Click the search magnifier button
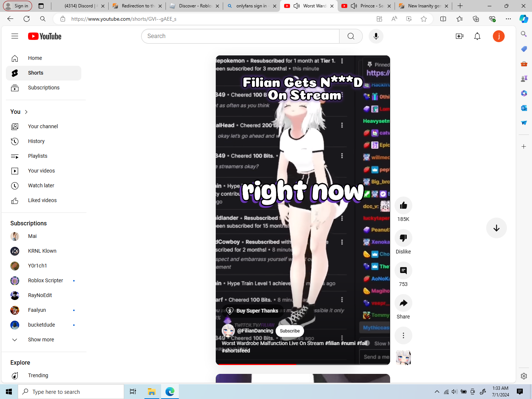Viewport: 532px width, 399px height. click(x=351, y=36)
